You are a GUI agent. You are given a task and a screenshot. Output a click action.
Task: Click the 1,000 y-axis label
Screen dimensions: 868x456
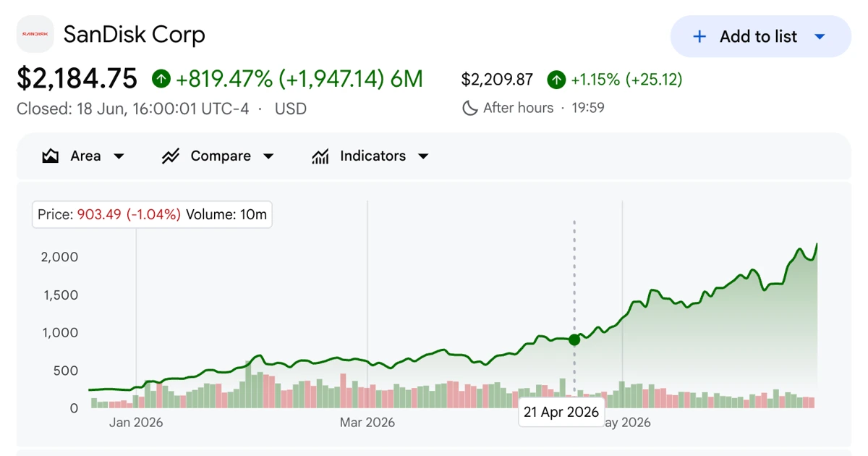(61, 333)
